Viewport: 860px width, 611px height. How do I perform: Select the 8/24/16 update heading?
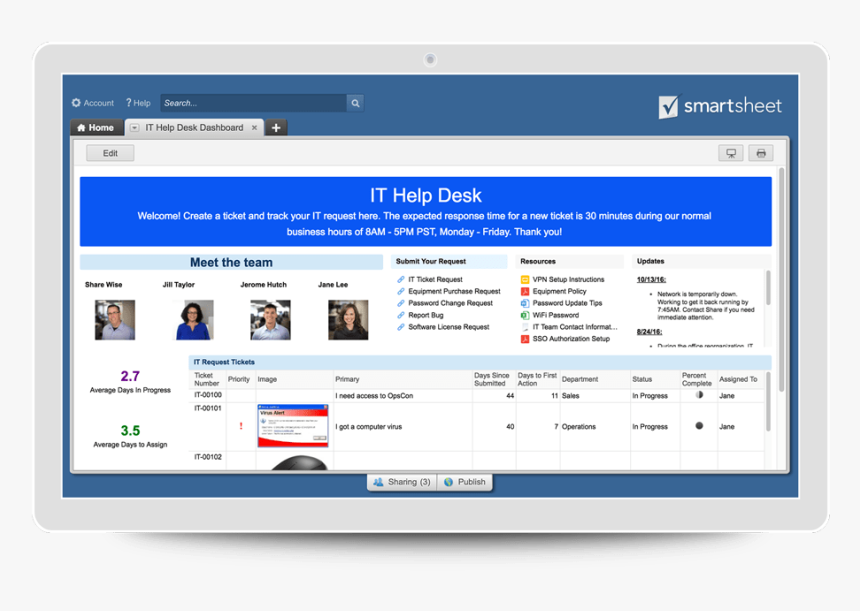pos(649,332)
